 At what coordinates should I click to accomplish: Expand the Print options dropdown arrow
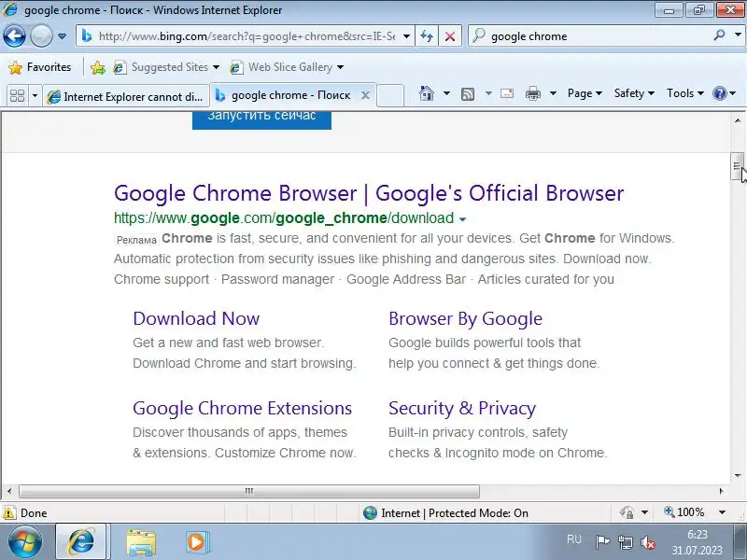[x=553, y=93]
